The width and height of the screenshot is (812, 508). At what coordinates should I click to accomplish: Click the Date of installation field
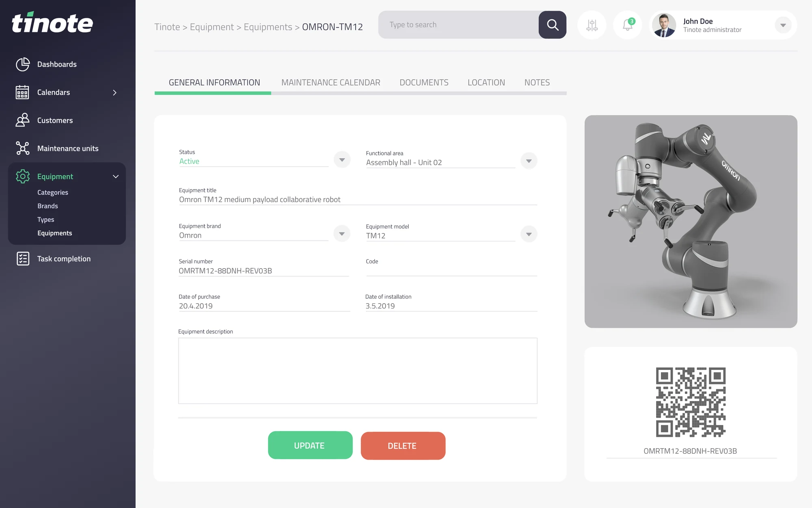(x=451, y=306)
